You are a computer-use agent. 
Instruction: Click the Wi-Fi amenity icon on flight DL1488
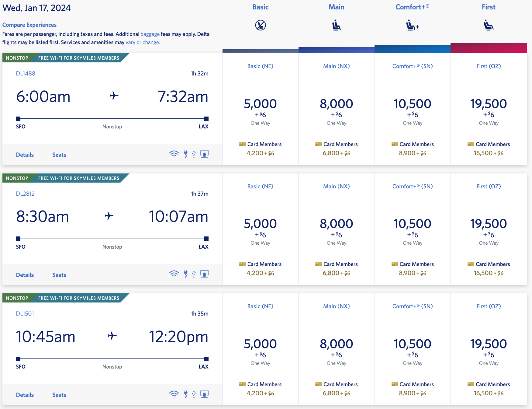click(x=174, y=154)
